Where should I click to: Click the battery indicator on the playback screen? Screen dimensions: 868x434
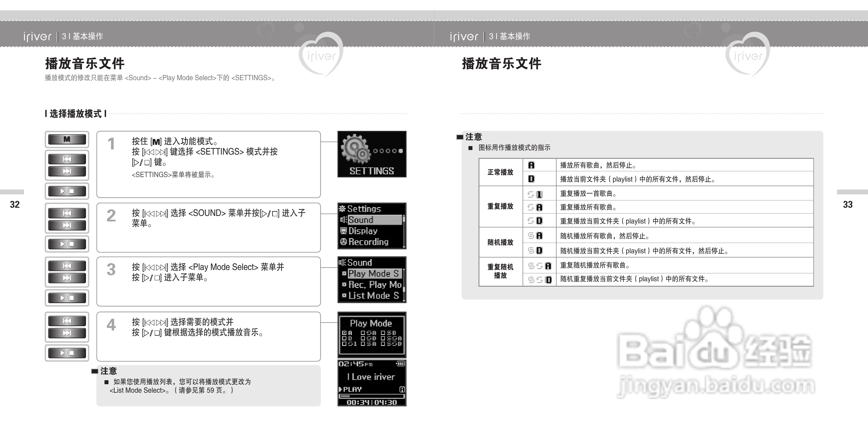click(400, 364)
